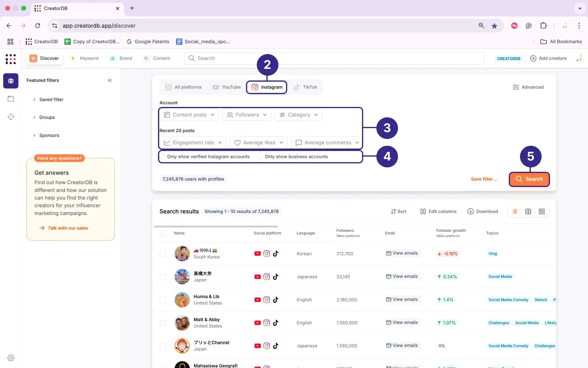Click the top Search input field
The height and width of the screenshot is (368, 588).
334,58
